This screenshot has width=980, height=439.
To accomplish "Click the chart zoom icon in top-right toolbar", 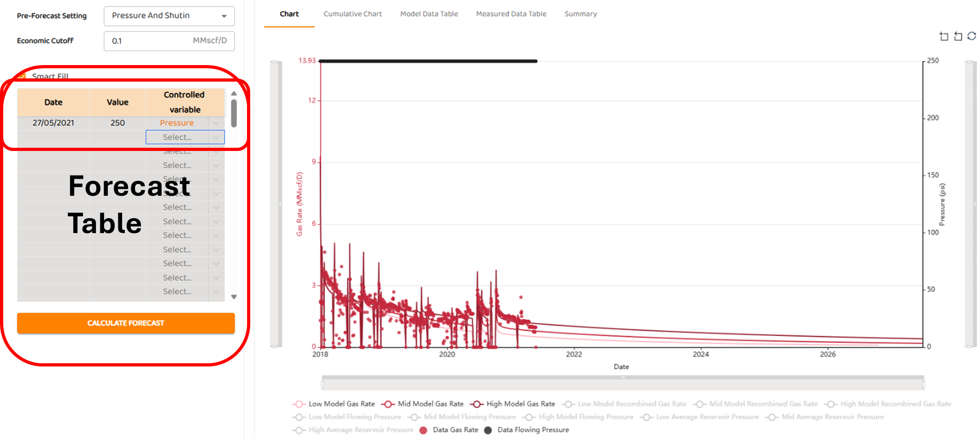I will coord(944,36).
